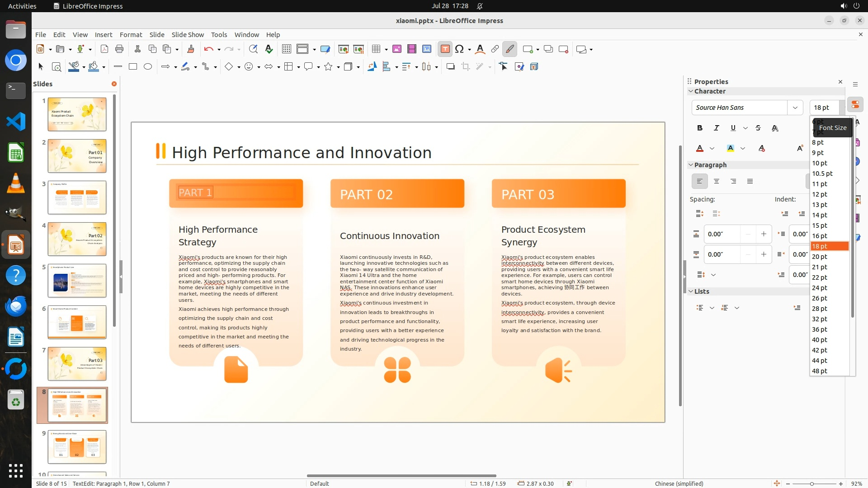Click the Strikethrough formatting icon
Viewport: 868px width, 488px height.
[758, 128]
